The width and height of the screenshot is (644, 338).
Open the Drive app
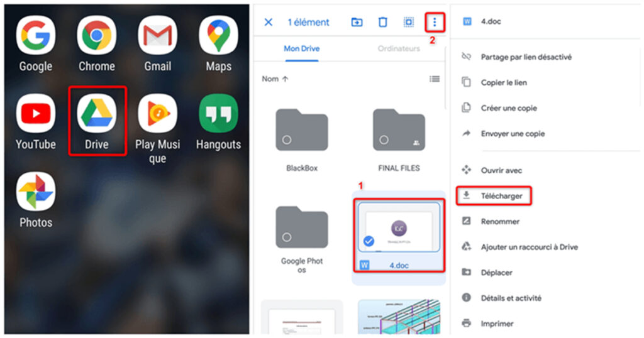coord(96,113)
